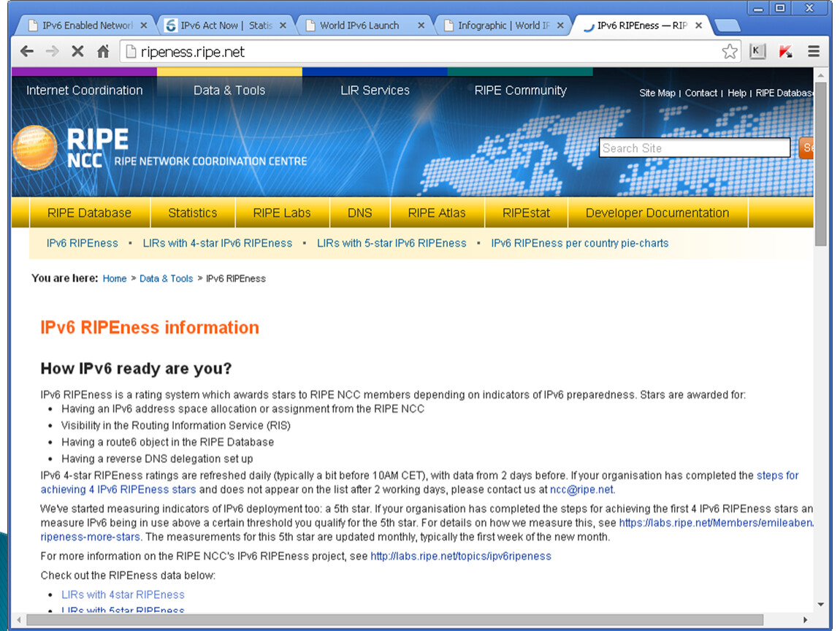Open the RIPE Atlas menu item

(x=437, y=213)
